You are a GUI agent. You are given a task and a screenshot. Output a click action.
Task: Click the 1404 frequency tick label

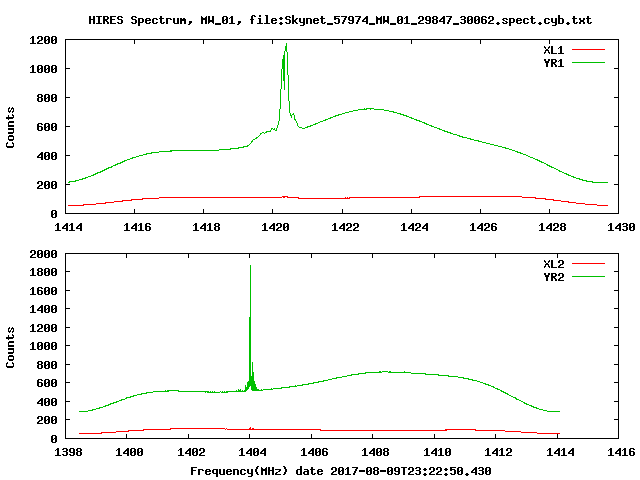tap(252, 452)
